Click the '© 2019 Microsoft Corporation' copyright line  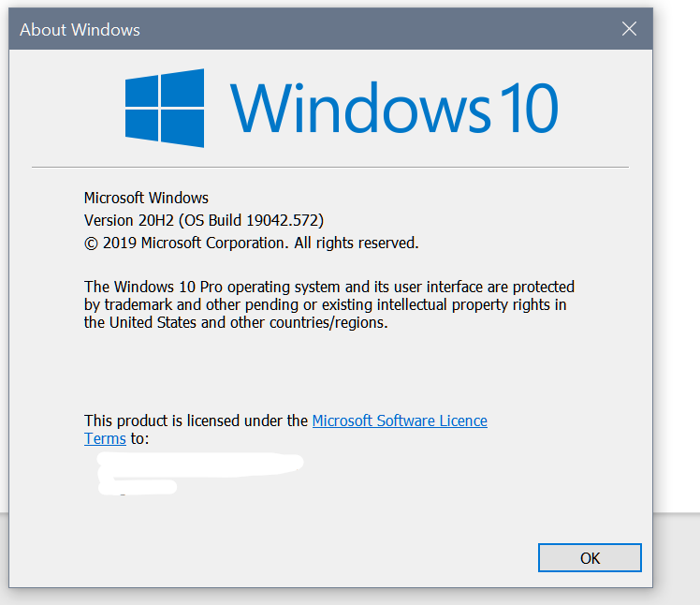252,243
